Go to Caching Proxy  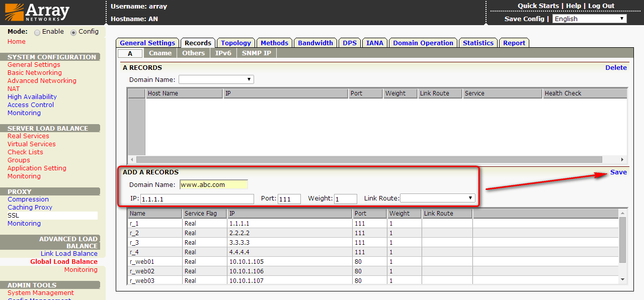(x=30, y=208)
